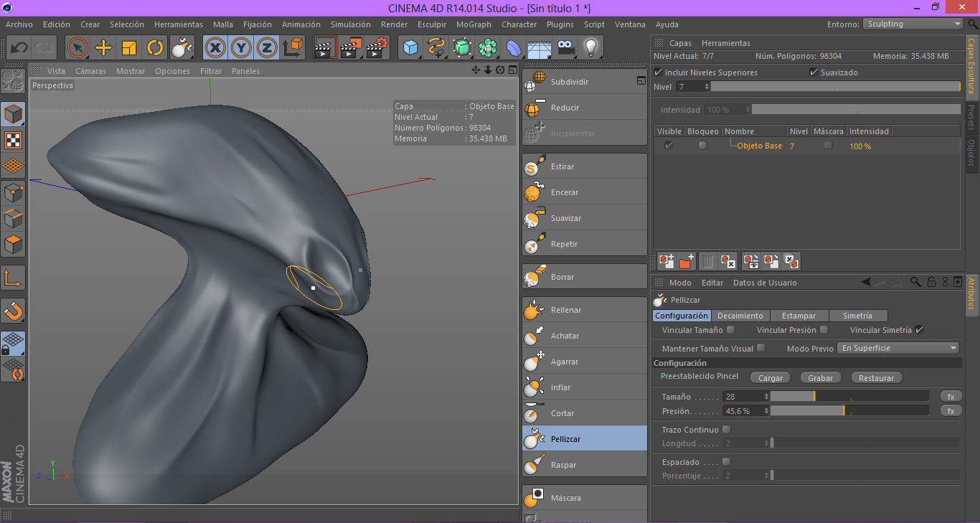
Task: Click the Restaurar button
Action: click(876, 378)
